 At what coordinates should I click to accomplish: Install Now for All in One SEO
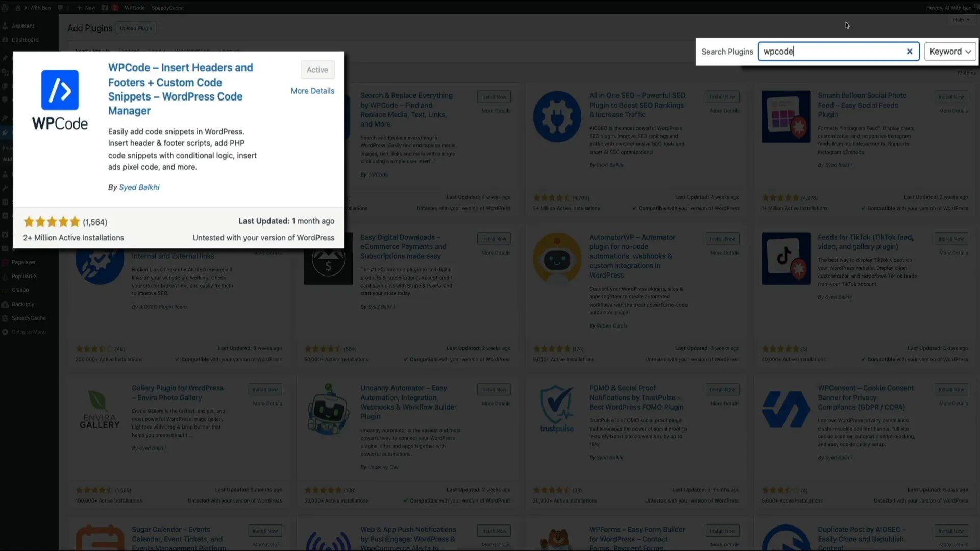point(722,97)
